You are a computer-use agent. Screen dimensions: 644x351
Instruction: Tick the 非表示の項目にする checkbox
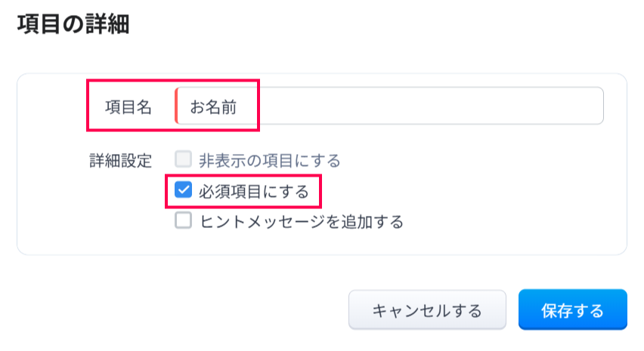point(183,160)
